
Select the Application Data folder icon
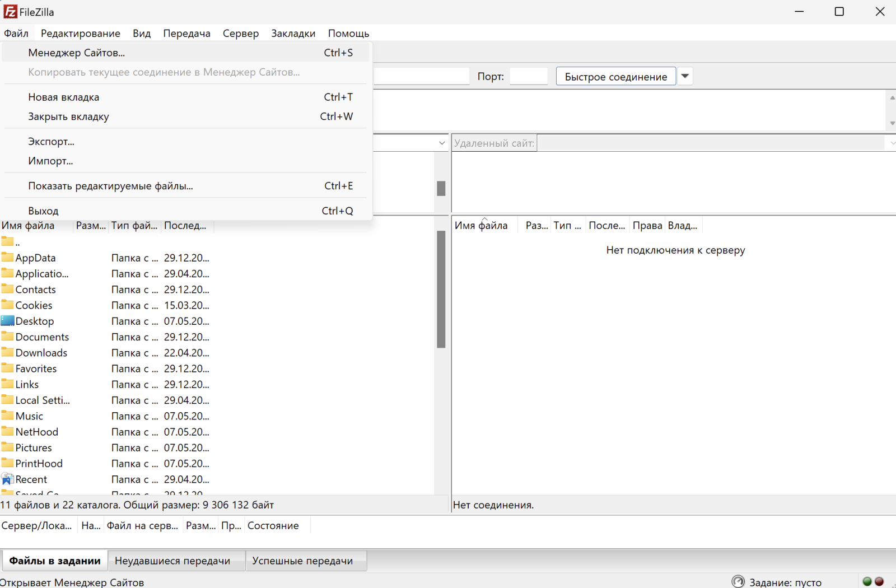tap(7, 273)
